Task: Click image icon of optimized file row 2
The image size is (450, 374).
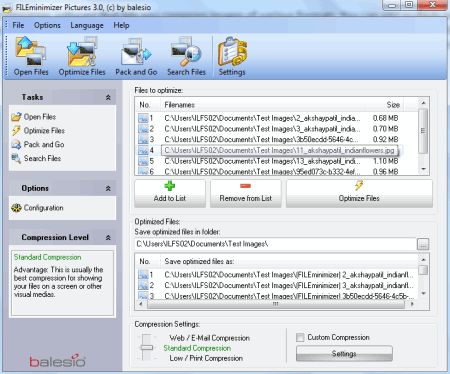Action: [x=143, y=285]
